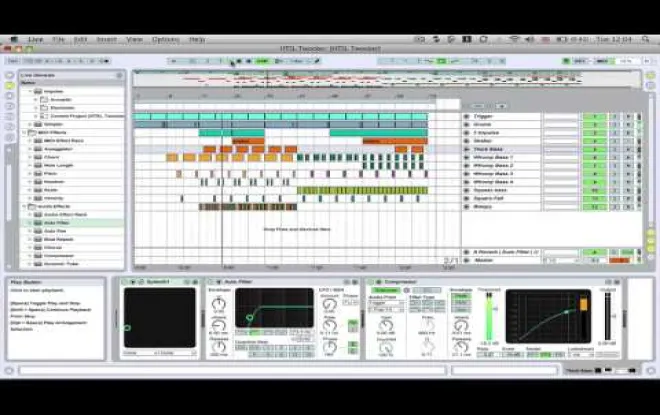The image size is (660, 415).
Task: Save the Compressor preset
Action: (x=617, y=282)
